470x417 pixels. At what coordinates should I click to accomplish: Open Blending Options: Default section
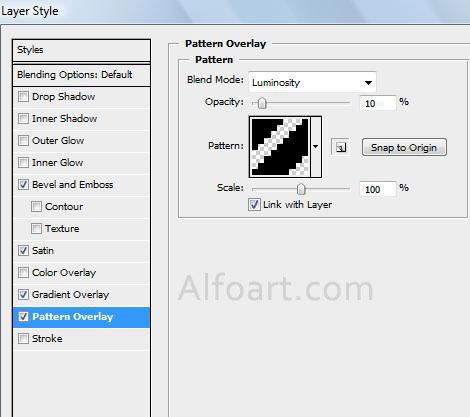click(81, 75)
